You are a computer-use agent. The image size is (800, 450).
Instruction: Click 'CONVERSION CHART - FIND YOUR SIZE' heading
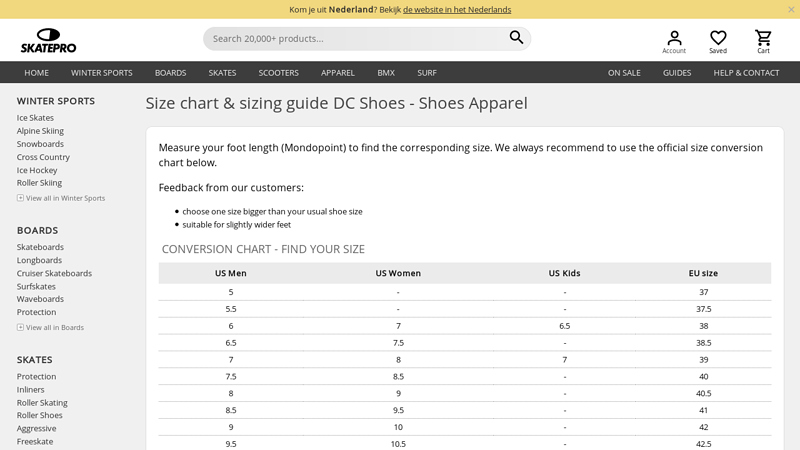263,249
